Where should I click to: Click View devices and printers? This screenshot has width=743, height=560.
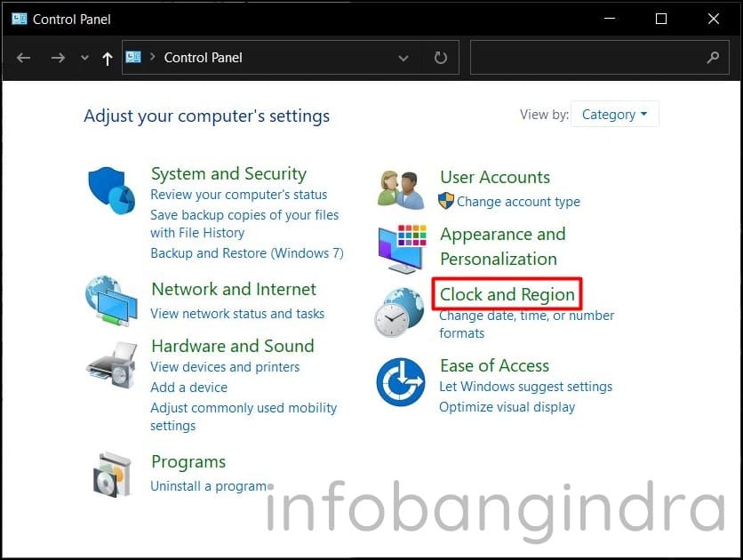click(x=225, y=367)
